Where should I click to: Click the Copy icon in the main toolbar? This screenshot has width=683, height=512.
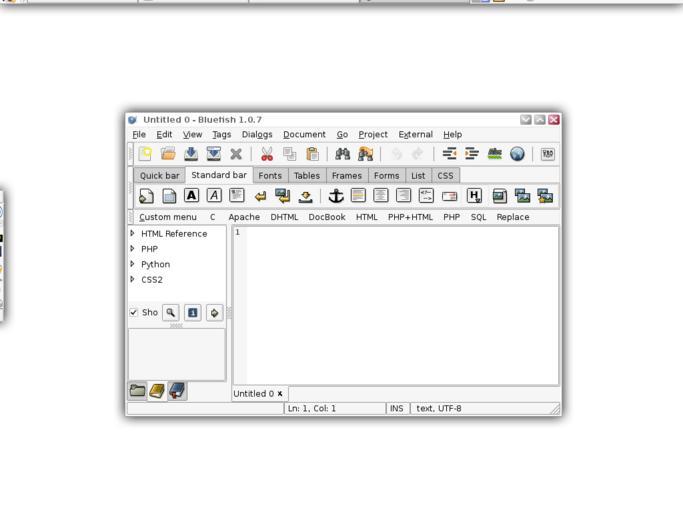[289, 154]
